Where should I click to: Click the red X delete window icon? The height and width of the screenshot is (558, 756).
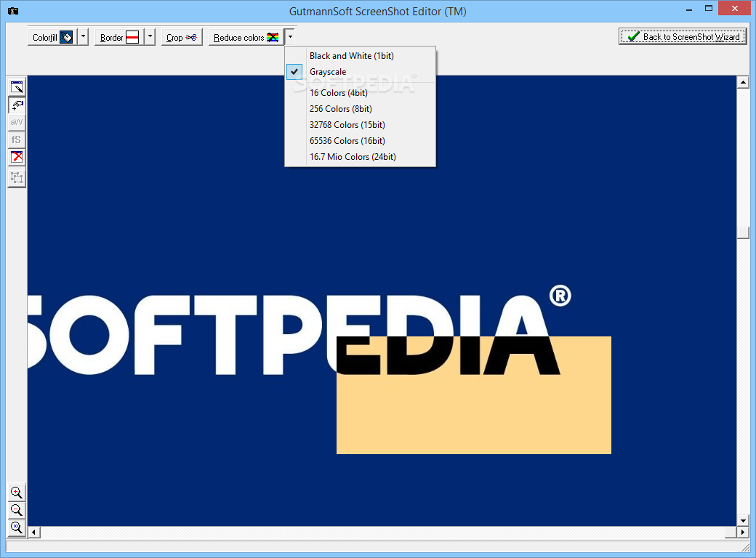(17, 157)
